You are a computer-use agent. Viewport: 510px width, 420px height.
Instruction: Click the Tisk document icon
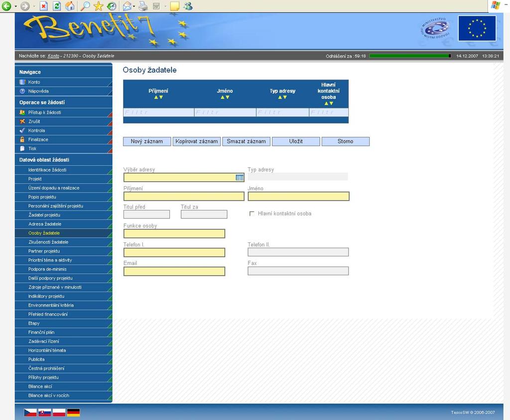[22, 149]
